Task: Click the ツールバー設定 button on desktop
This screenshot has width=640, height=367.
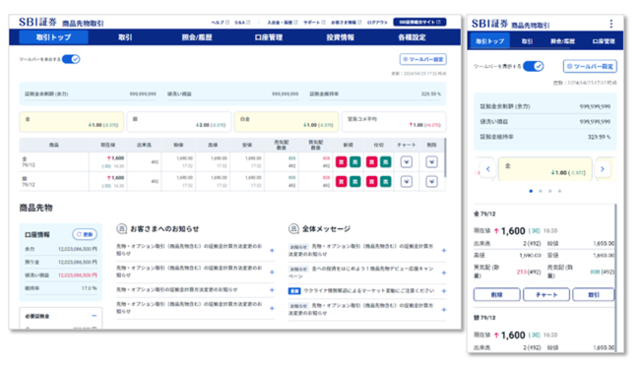Action: 423,59
